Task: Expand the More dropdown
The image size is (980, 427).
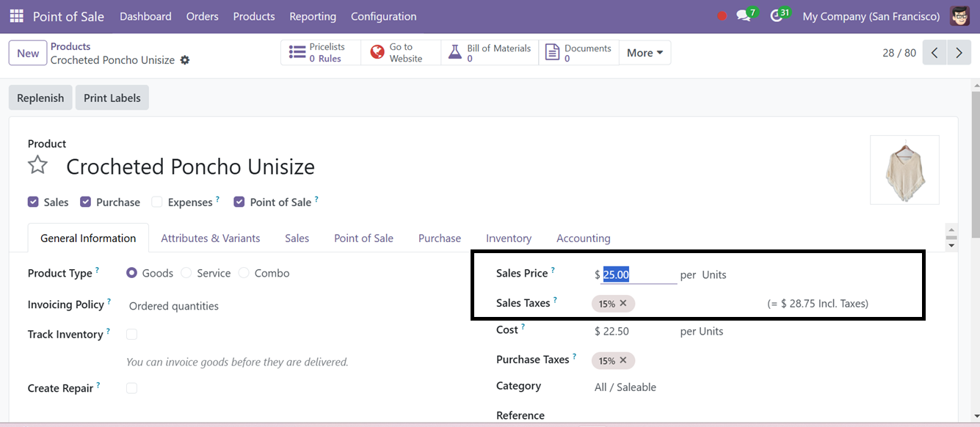Action: [645, 53]
